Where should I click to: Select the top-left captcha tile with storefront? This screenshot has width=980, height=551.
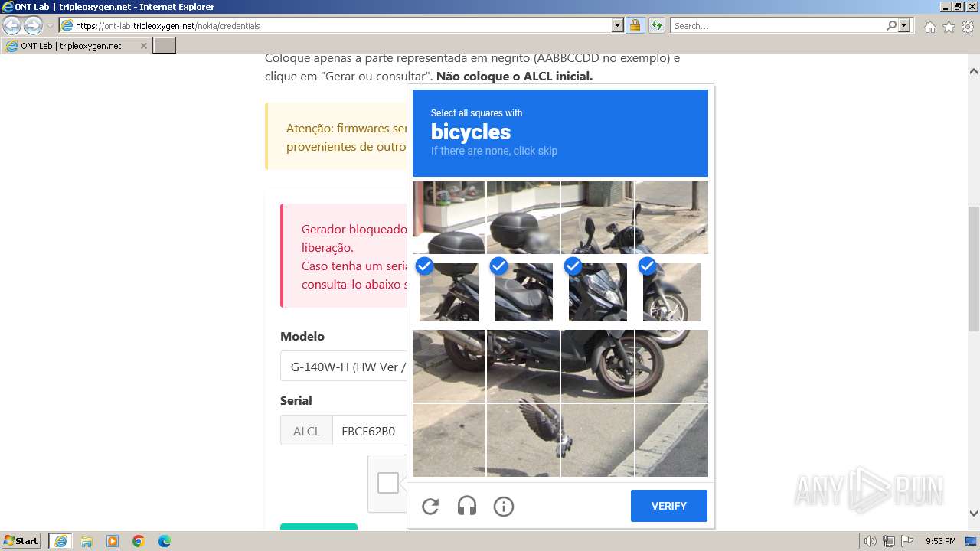[449, 217]
